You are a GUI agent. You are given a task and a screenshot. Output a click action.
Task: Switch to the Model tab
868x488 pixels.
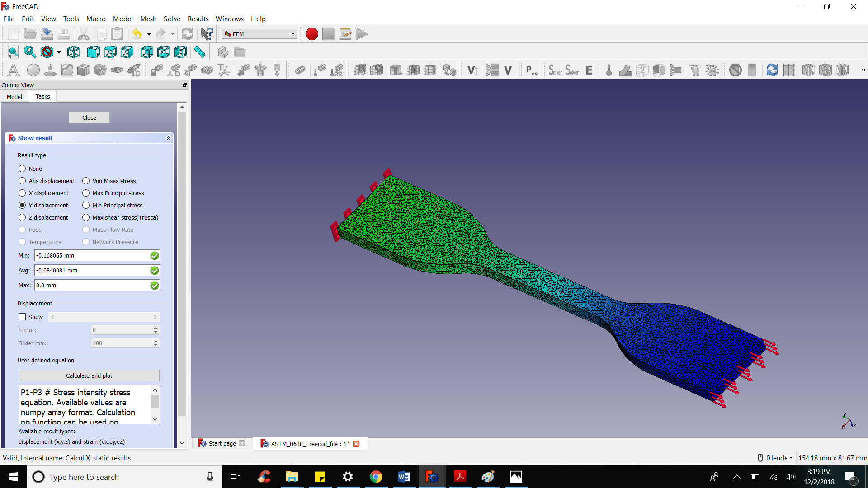pyautogui.click(x=14, y=97)
